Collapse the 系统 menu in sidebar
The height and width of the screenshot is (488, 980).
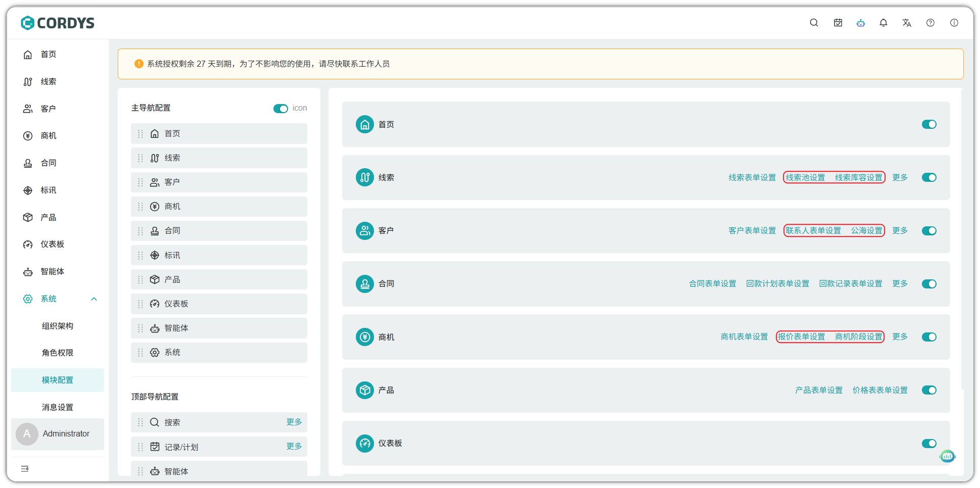click(94, 299)
